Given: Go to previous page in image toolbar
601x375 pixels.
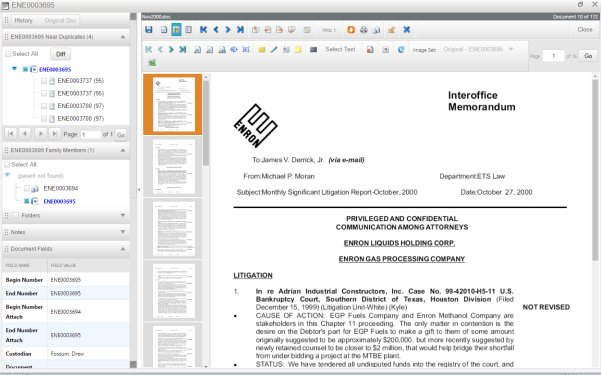Looking at the screenshot, I should click(x=160, y=49).
